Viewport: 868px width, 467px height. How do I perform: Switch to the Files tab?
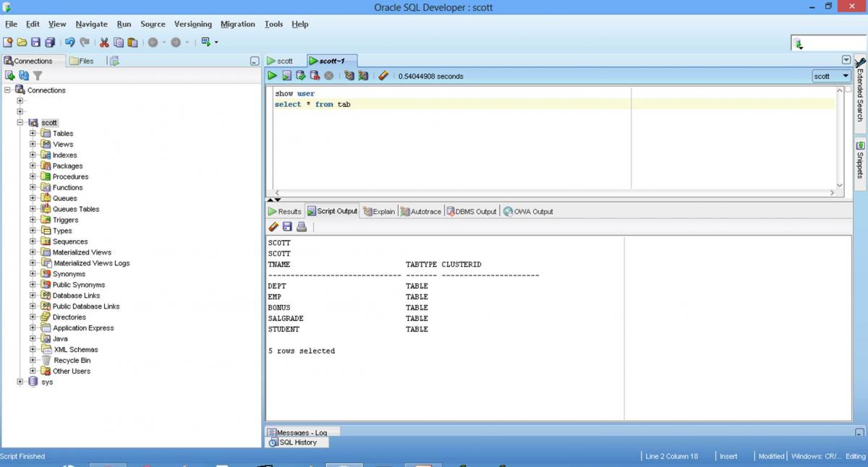82,61
